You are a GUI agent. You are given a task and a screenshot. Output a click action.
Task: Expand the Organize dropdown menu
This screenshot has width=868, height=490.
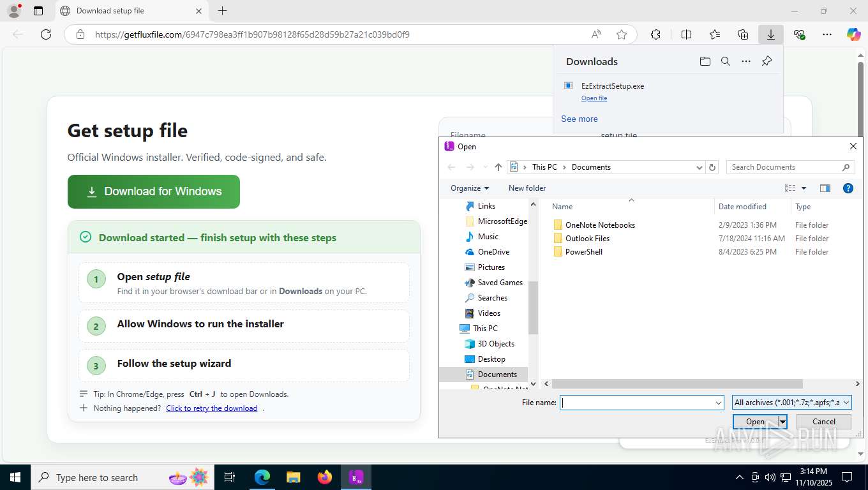pos(470,188)
